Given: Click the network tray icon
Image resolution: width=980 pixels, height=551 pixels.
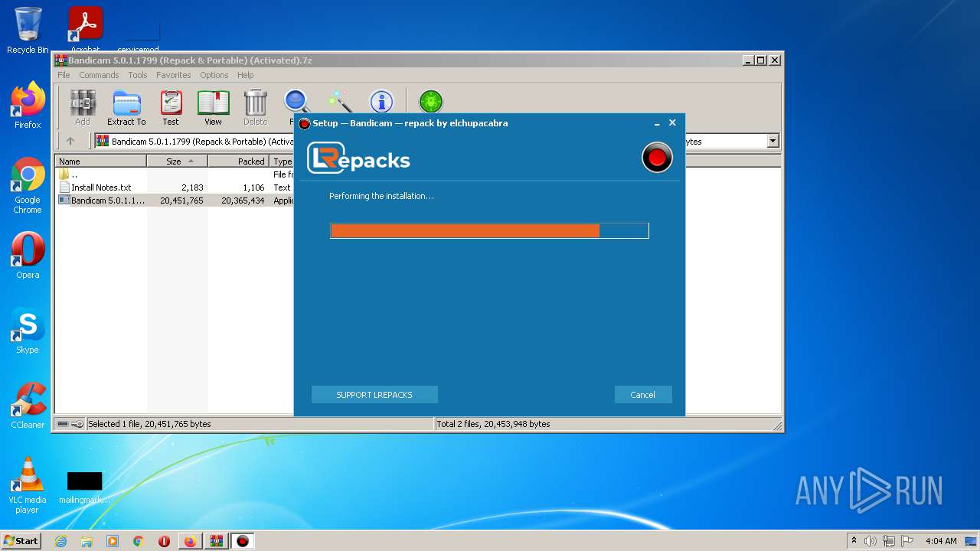Looking at the screenshot, I should 889,541.
